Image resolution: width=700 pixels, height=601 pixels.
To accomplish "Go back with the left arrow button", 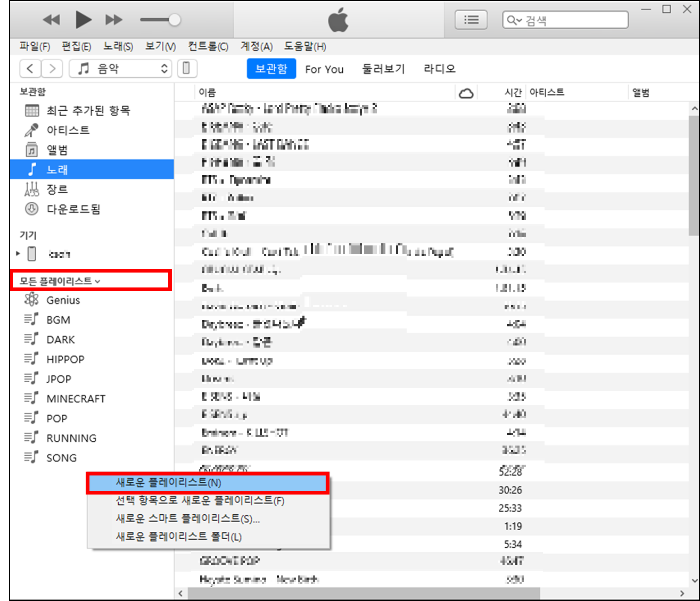I will [30, 69].
